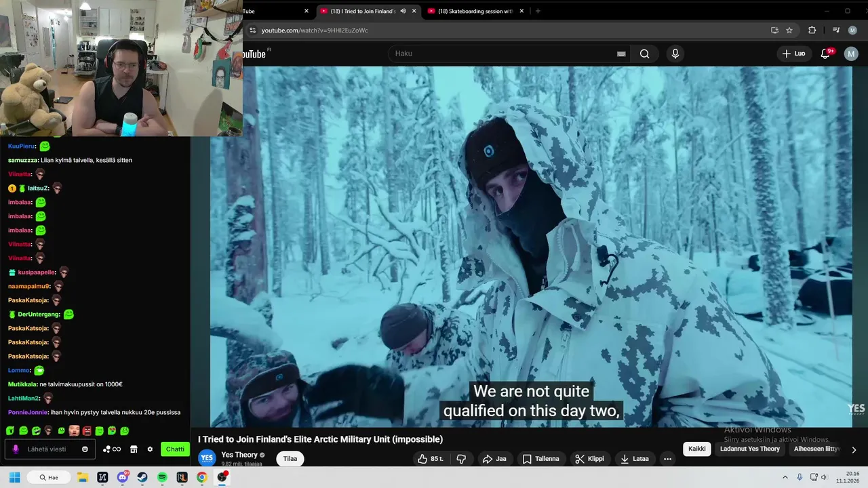
Task: Click the install app icon in address bar
Action: (x=774, y=30)
